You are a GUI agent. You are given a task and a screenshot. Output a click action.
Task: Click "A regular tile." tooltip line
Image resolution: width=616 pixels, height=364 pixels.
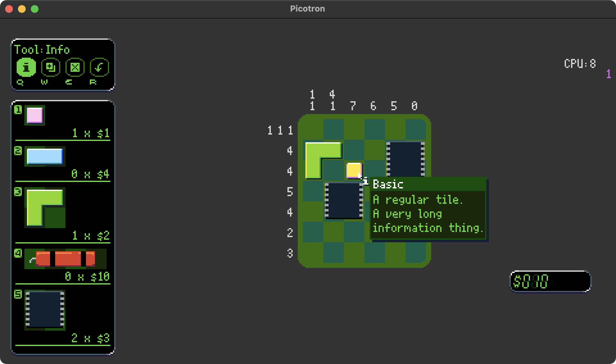tap(418, 200)
